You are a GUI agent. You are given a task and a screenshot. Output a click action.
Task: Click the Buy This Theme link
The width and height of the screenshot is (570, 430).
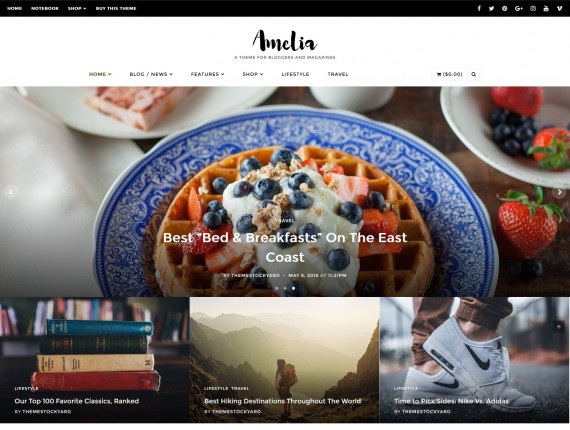click(x=116, y=8)
